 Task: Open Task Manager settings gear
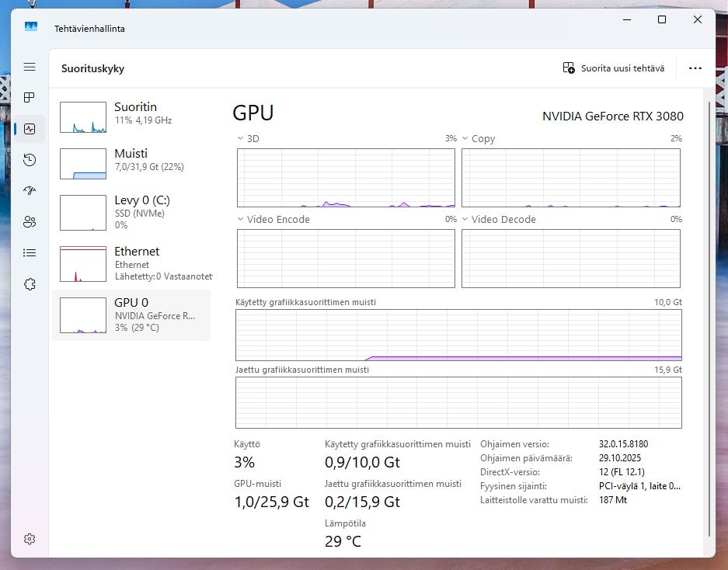pos(30,539)
